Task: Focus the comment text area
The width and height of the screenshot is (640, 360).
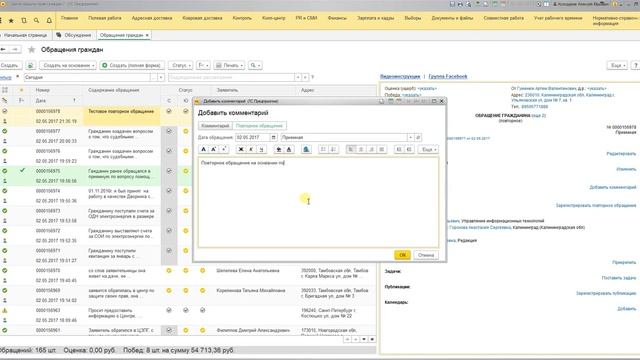Action: pyautogui.click(x=318, y=202)
